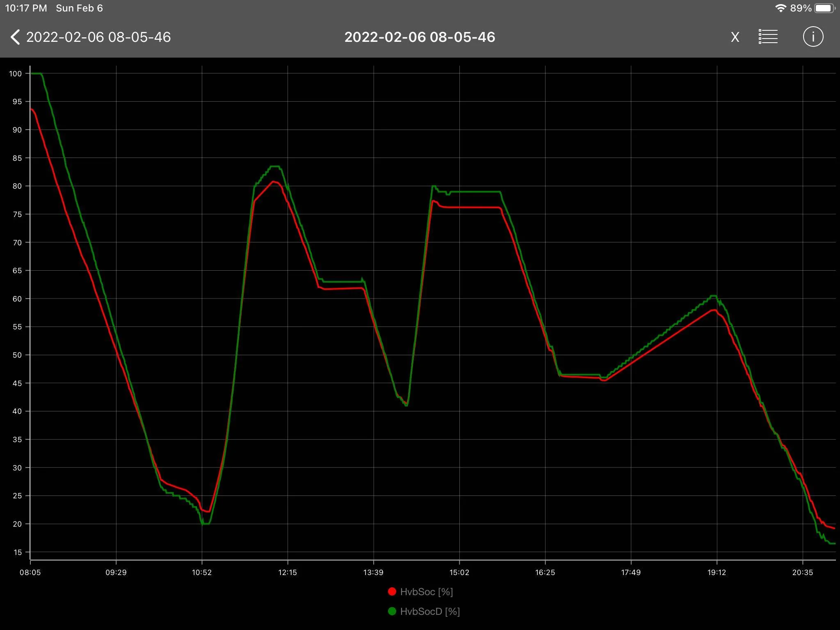This screenshot has width=840, height=630.
Task: Tap the X axis button
Action: click(735, 37)
